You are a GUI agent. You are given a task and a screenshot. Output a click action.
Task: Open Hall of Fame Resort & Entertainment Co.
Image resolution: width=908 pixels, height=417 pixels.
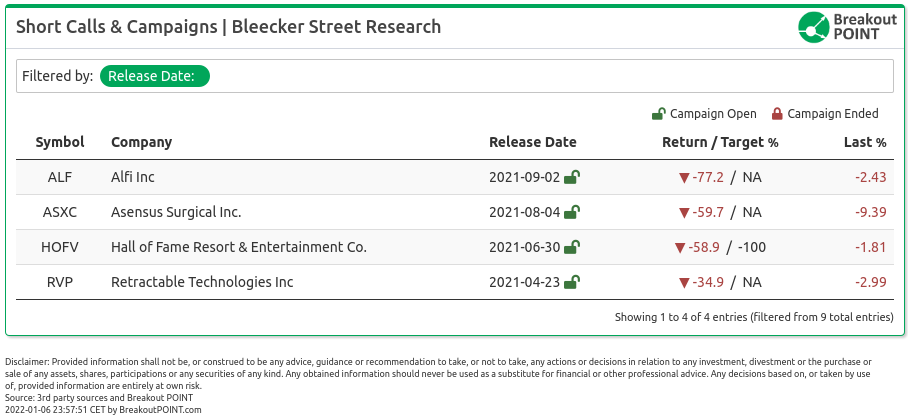pos(239,247)
